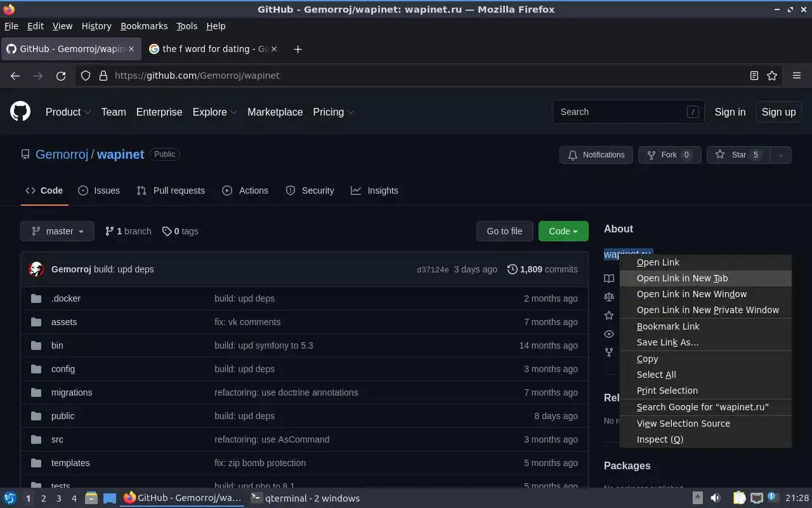812x508 pixels.
Task: Choose Open Link in New Private Window
Action: (x=705, y=310)
